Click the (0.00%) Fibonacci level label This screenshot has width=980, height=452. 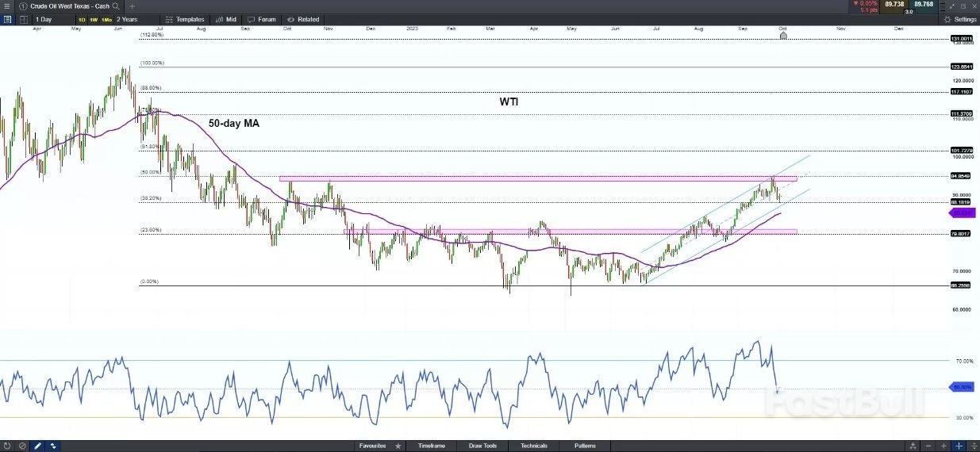149,282
